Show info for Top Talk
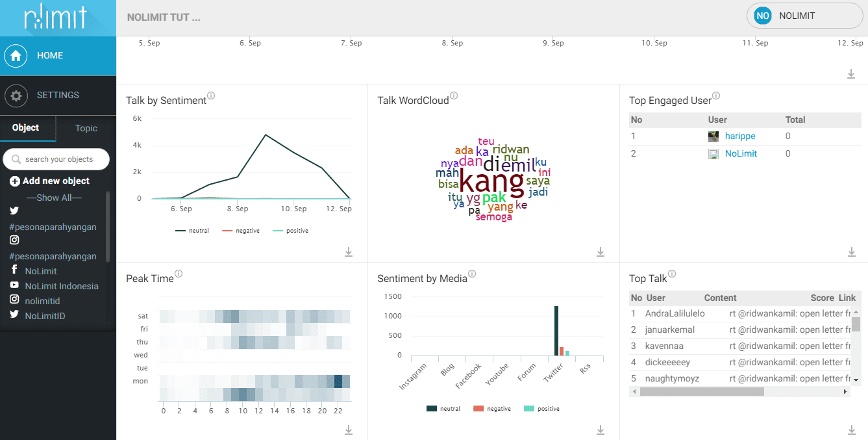The image size is (868, 440). pos(672,274)
